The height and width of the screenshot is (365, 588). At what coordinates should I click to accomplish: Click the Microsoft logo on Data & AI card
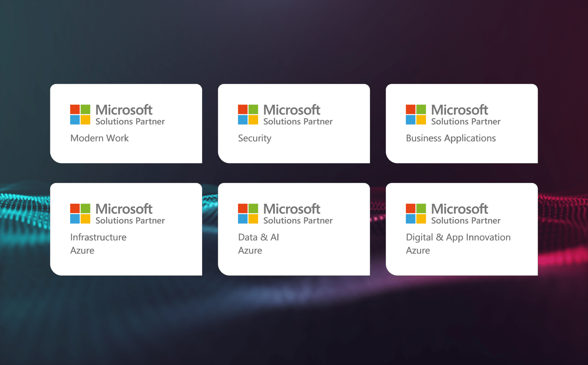(248, 213)
